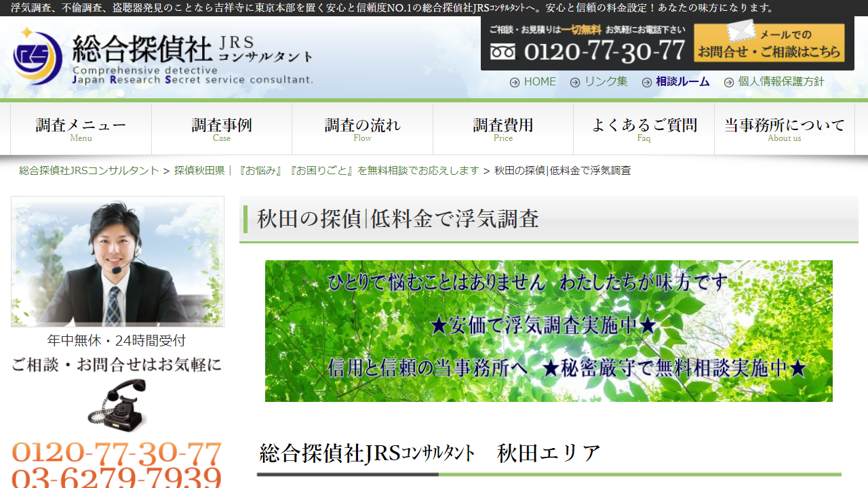This screenshot has height=488, width=868.
Task: Switch to the 調査事例 section
Action: point(221,129)
